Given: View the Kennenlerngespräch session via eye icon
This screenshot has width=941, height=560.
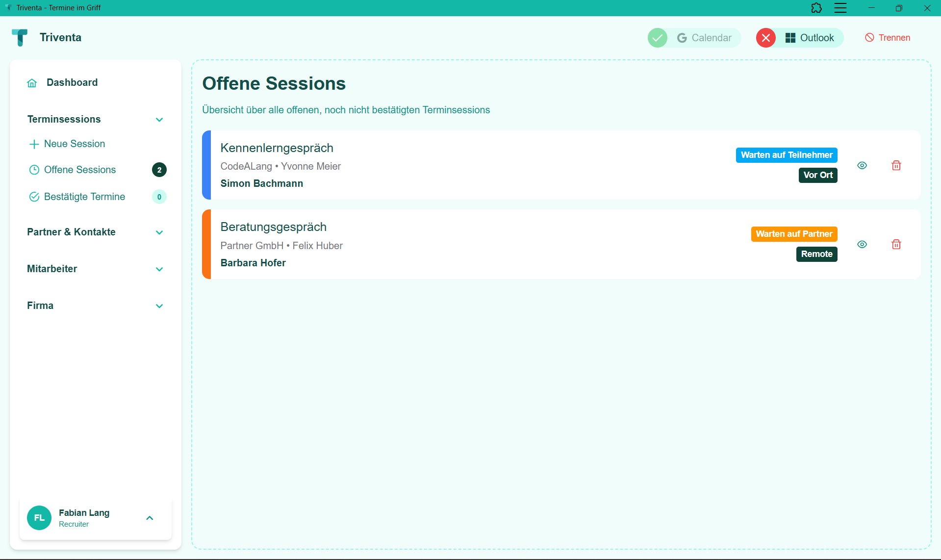Looking at the screenshot, I should [x=862, y=166].
